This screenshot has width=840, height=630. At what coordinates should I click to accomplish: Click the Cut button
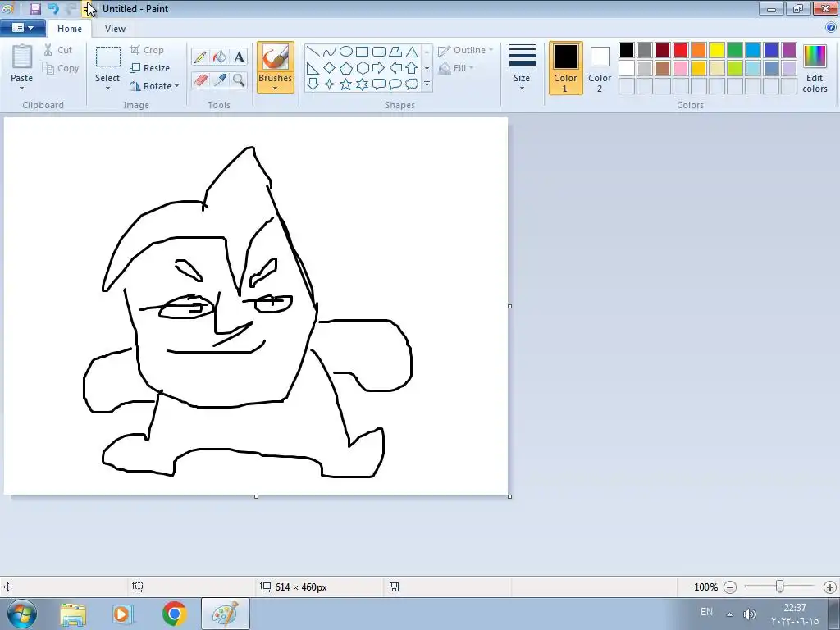[58, 50]
